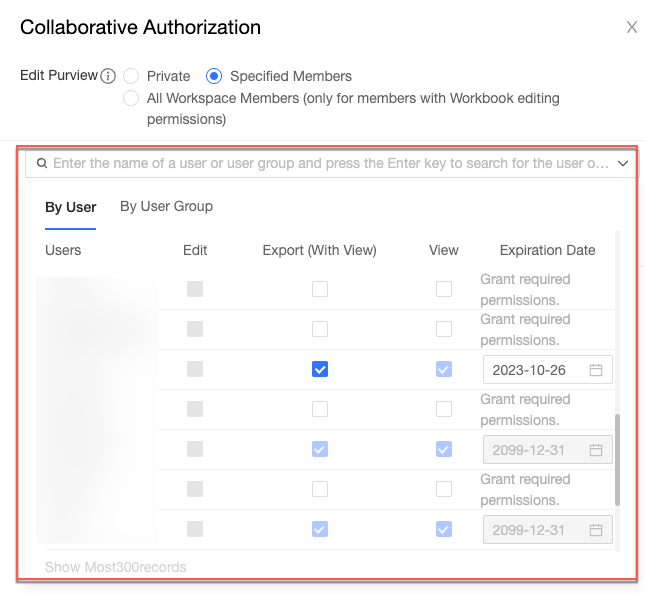Click the Expiration Date column header
The image size is (645, 594).
point(547,250)
